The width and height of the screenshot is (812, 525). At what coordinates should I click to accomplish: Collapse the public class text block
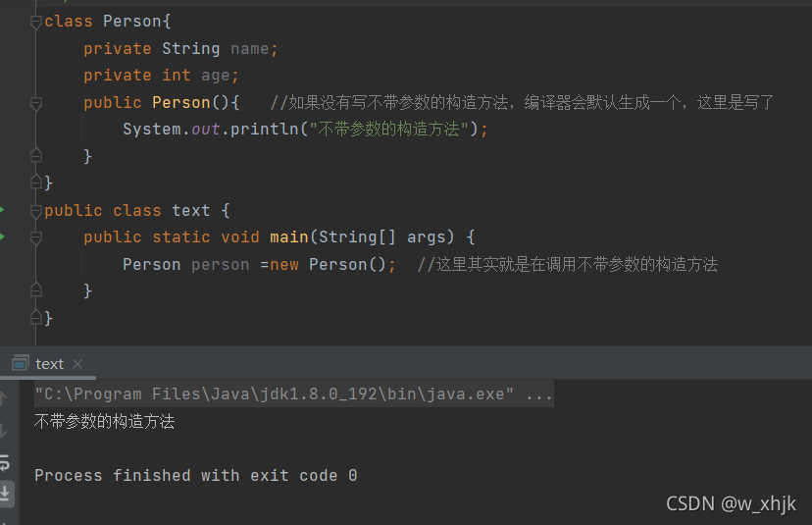(35, 211)
